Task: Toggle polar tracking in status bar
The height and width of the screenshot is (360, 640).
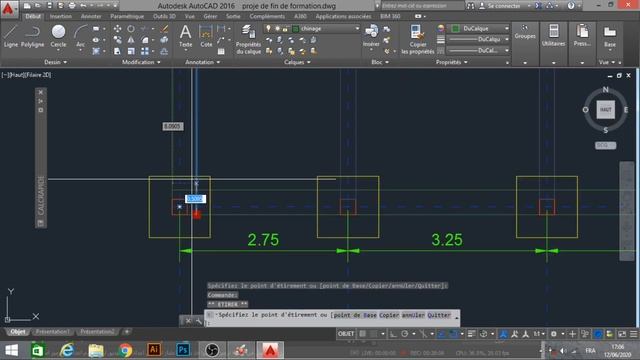Action: point(404,334)
